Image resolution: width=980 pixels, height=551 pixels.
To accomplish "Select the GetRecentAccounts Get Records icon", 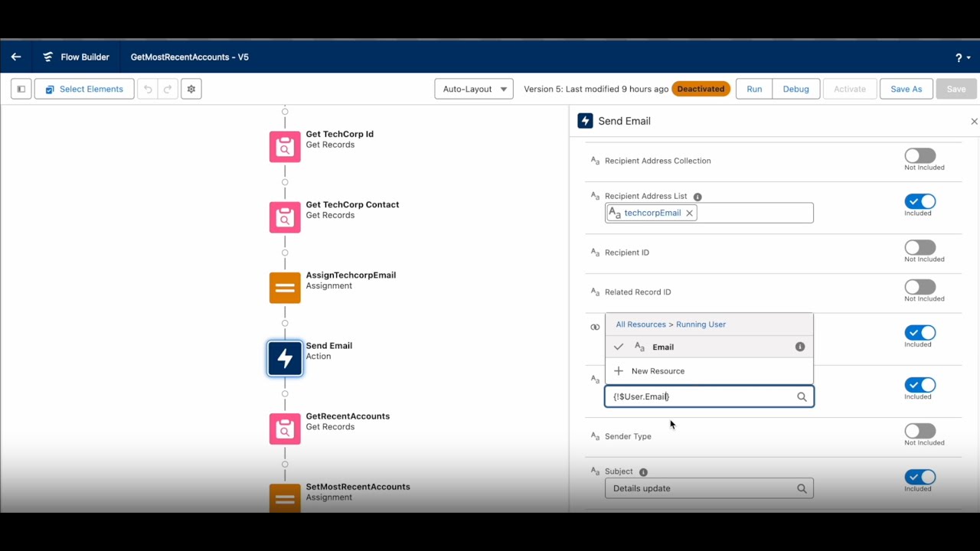I will click(x=285, y=429).
